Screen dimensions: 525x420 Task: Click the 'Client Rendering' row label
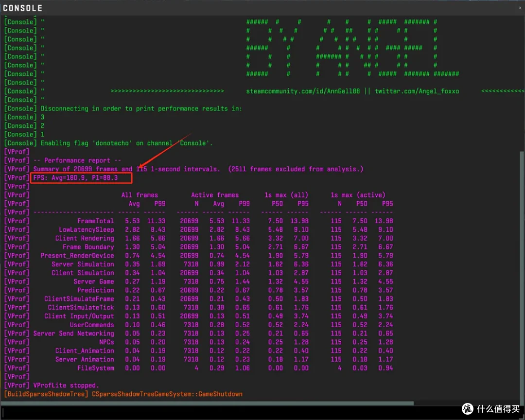pos(85,239)
